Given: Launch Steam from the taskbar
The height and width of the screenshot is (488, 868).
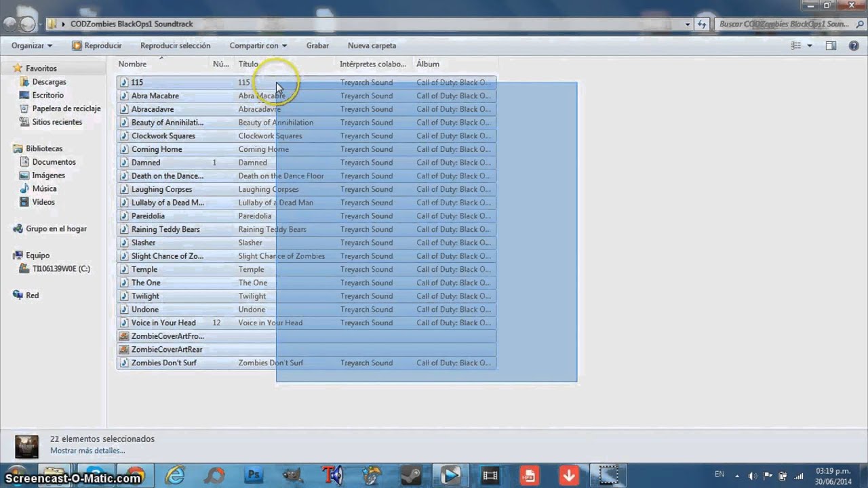Looking at the screenshot, I should pyautogui.click(x=412, y=475).
